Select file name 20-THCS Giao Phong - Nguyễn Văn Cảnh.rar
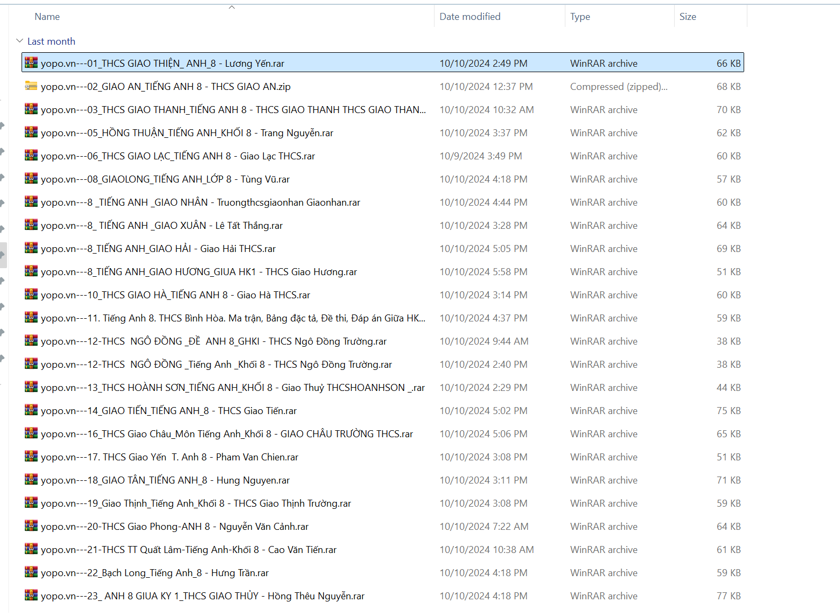The height and width of the screenshot is (616, 840). click(x=175, y=527)
